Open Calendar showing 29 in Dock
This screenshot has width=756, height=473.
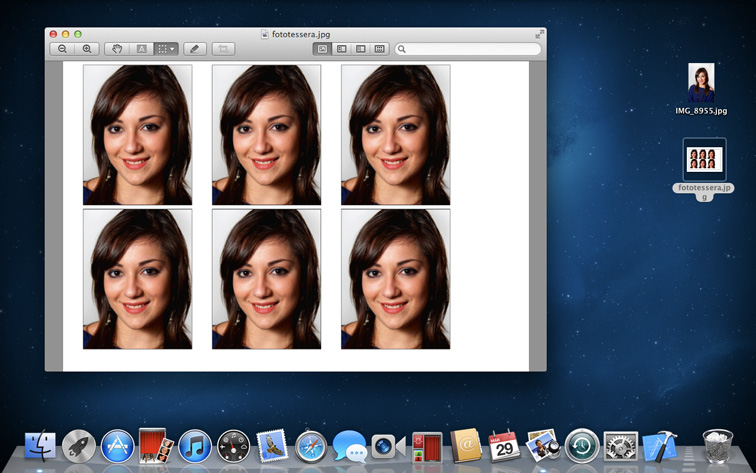504,446
